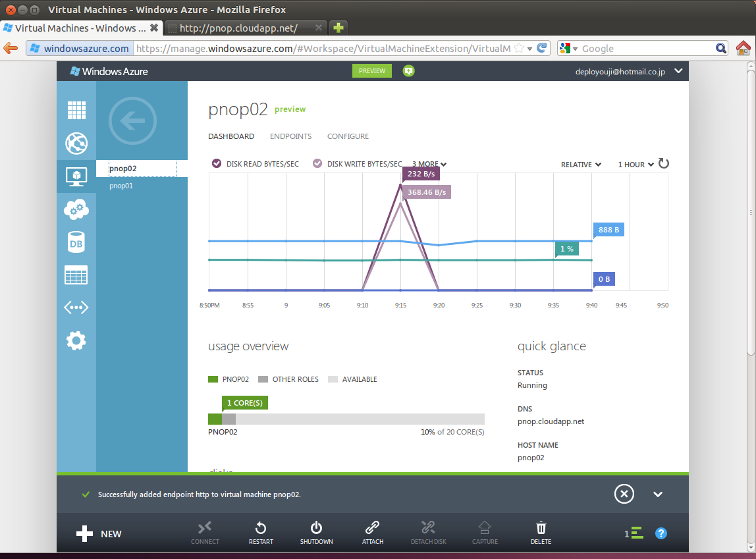Screen dimensions: 756x559
Task: Click the CONNECT command
Action: point(205,533)
